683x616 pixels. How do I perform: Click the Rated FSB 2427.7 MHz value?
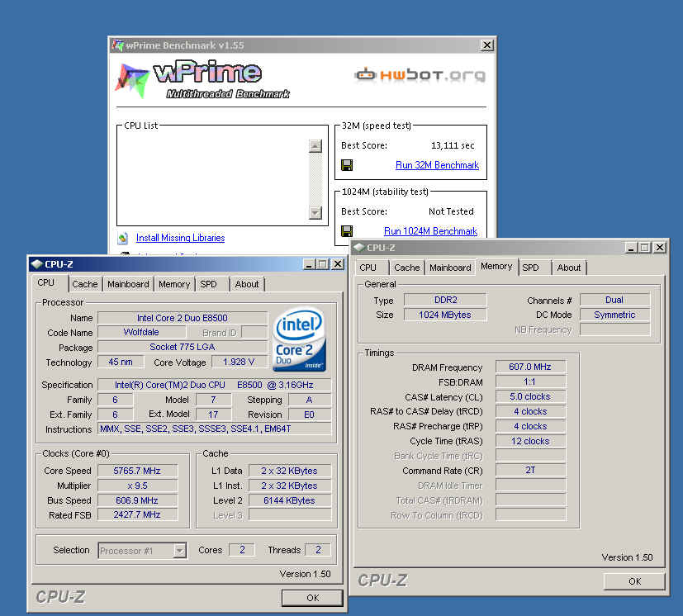137,515
